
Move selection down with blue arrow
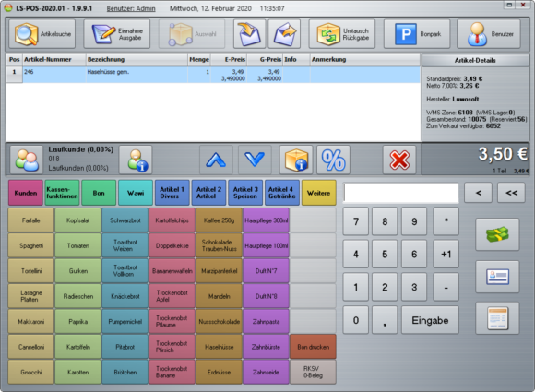[255, 160]
